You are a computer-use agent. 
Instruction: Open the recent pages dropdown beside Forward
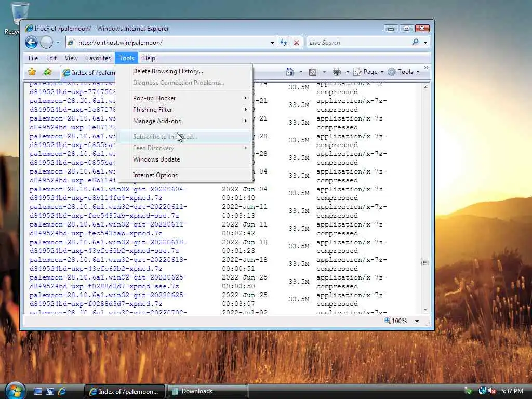pos(58,43)
